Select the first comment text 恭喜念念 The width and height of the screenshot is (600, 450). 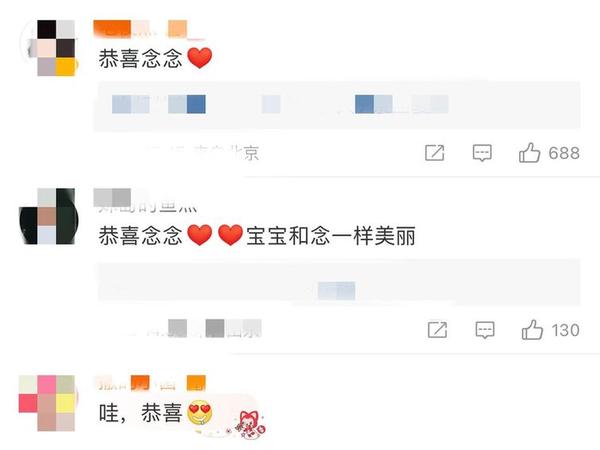click(x=140, y=59)
